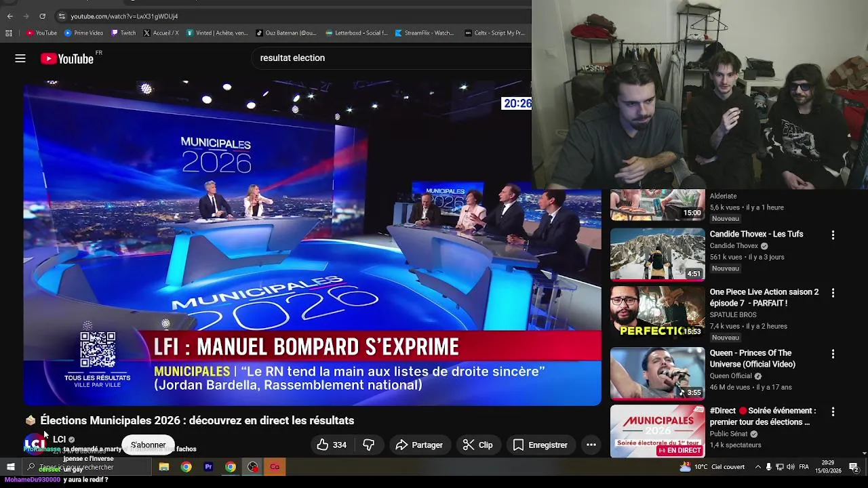
Task: Open the Accueil / X bookmark
Action: (x=161, y=33)
